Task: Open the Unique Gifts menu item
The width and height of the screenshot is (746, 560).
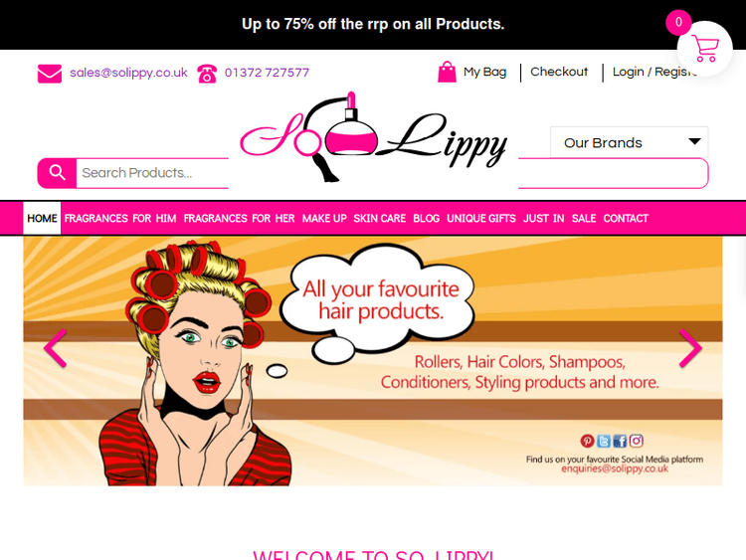Action: coord(481,219)
